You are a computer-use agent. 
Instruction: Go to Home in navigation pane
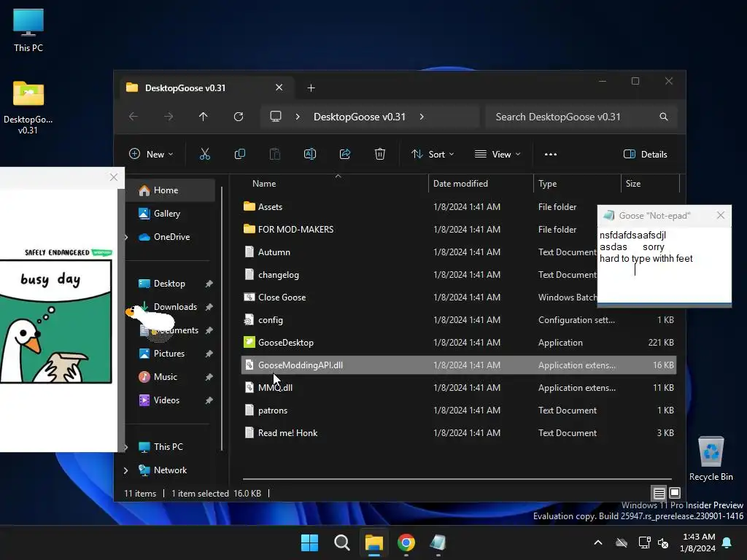click(171, 190)
